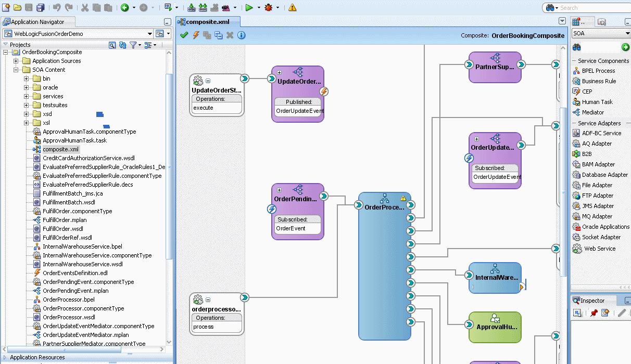Image resolution: width=631 pixels, height=364 pixels.
Task: Expand the bin folder
Action: [x=26, y=79]
